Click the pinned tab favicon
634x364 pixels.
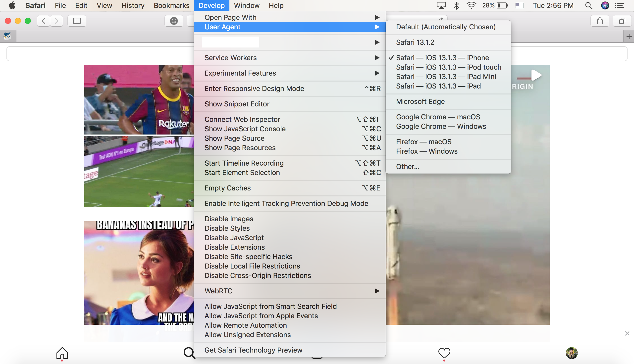[7, 37]
